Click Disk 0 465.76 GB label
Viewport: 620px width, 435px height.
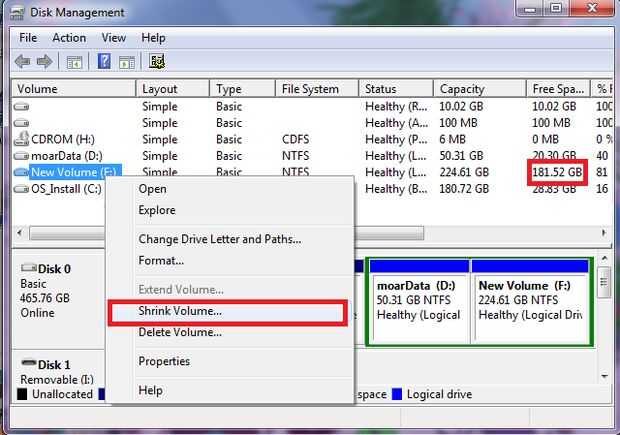(45, 298)
